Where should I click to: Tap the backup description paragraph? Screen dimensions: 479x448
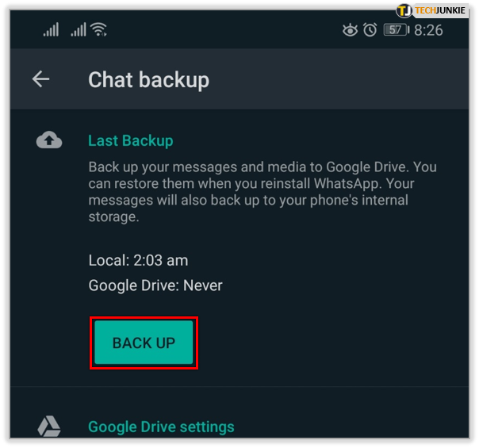click(x=262, y=192)
